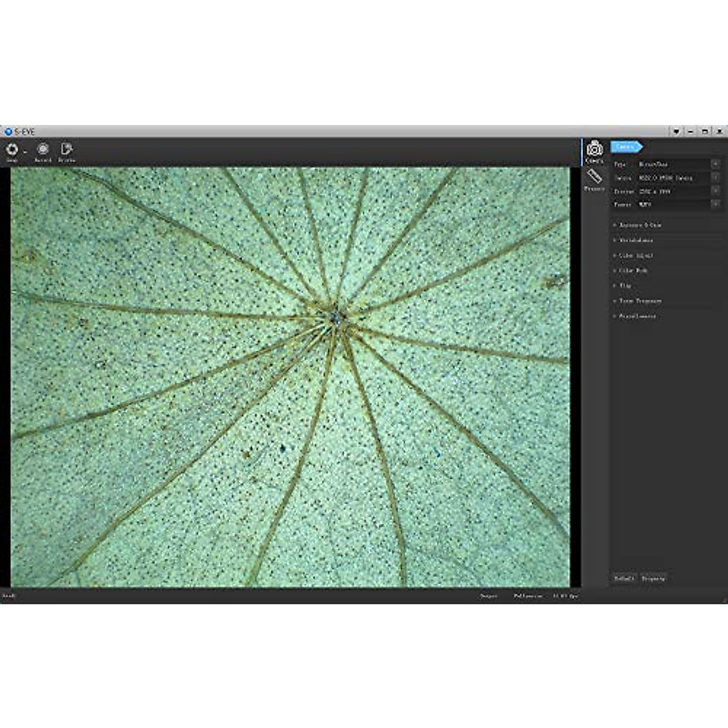Screen dimensions: 728x728
Task: Open the Device selection dropdown
Action: 715,178
